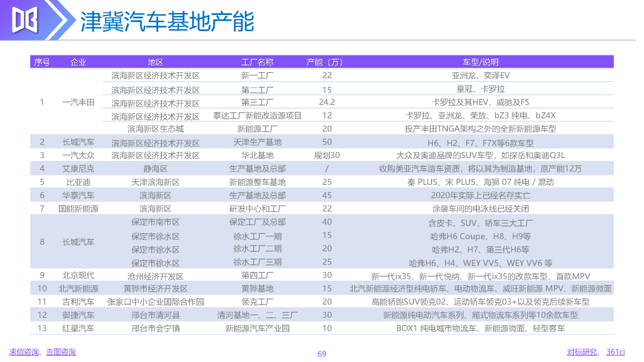This screenshot has height=362, width=644.
Task: Click the 车型/说明 column header
Action: coord(481,62)
